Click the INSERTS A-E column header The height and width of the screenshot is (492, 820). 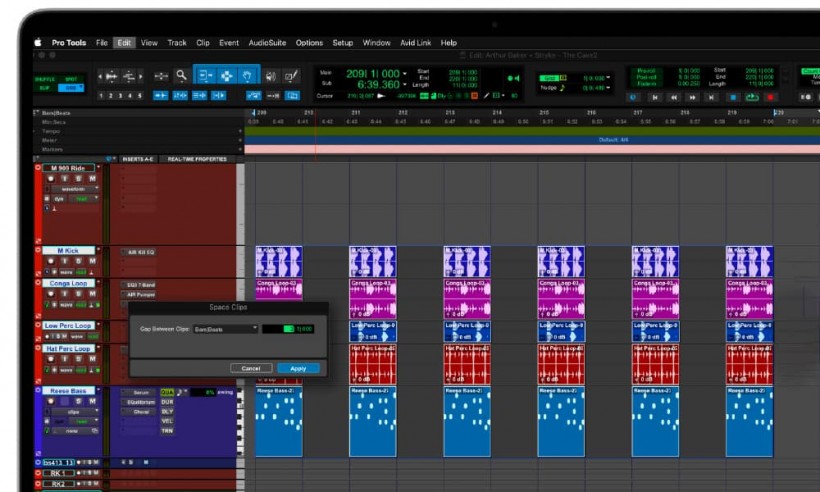click(138, 159)
